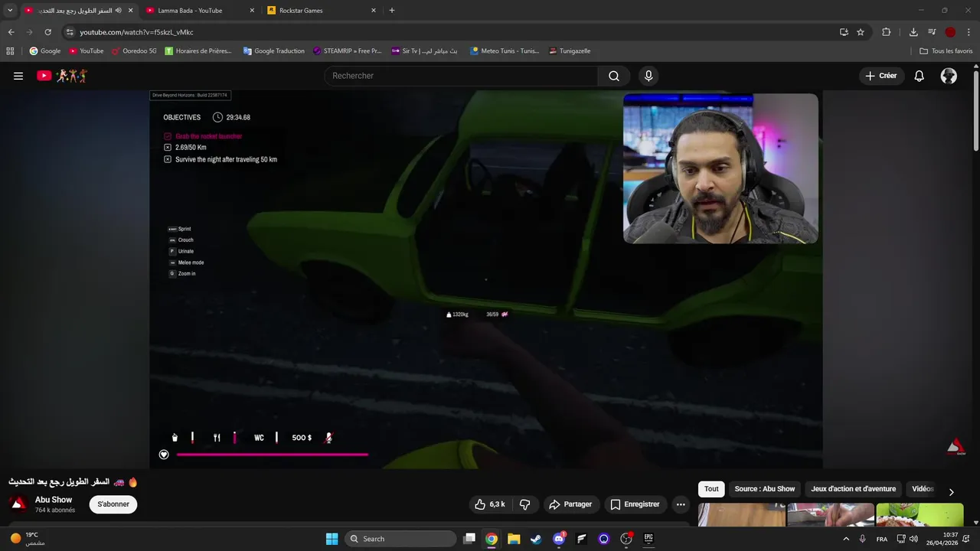Viewport: 980px width, 551px height.
Task: Click the Windows Start button
Action: (x=332, y=539)
